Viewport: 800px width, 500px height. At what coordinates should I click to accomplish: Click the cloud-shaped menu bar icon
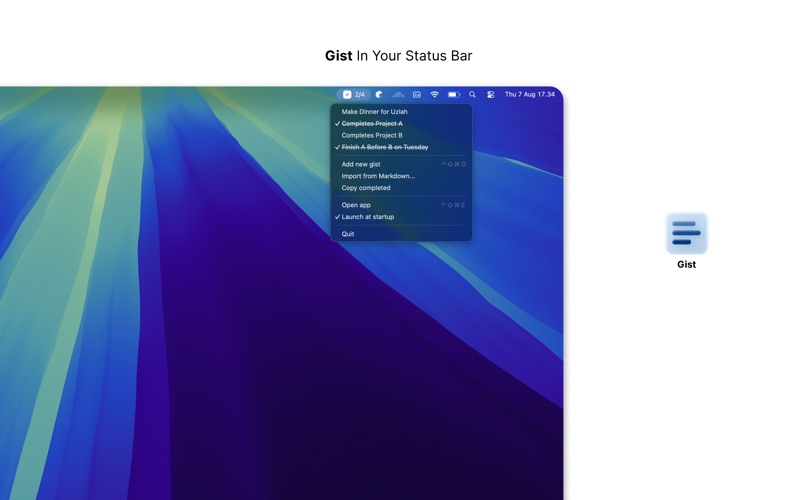[398, 94]
